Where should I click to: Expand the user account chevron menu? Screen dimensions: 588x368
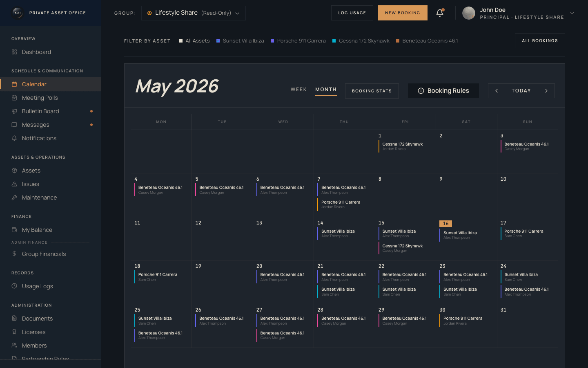pos(572,13)
